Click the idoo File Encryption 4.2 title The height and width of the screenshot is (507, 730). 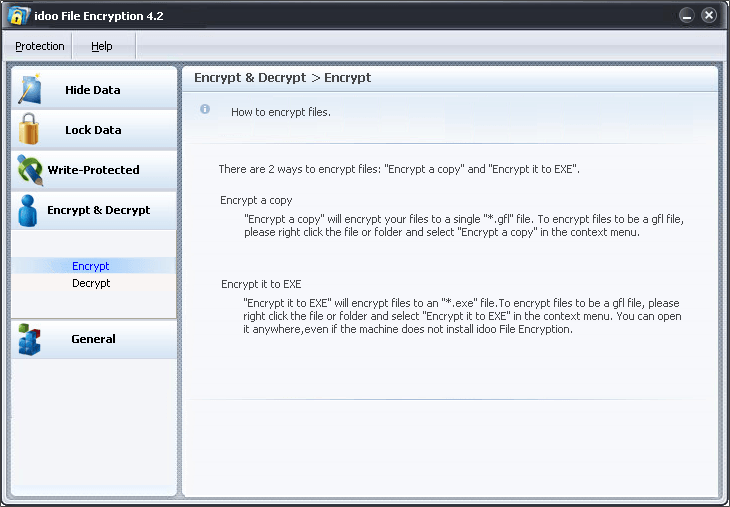point(99,16)
